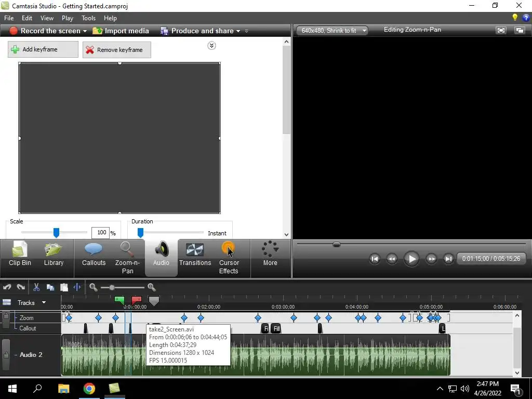Click the red selection end marker
Image resolution: width=532 pixels, height=399 pixels.
click(137, 300)
